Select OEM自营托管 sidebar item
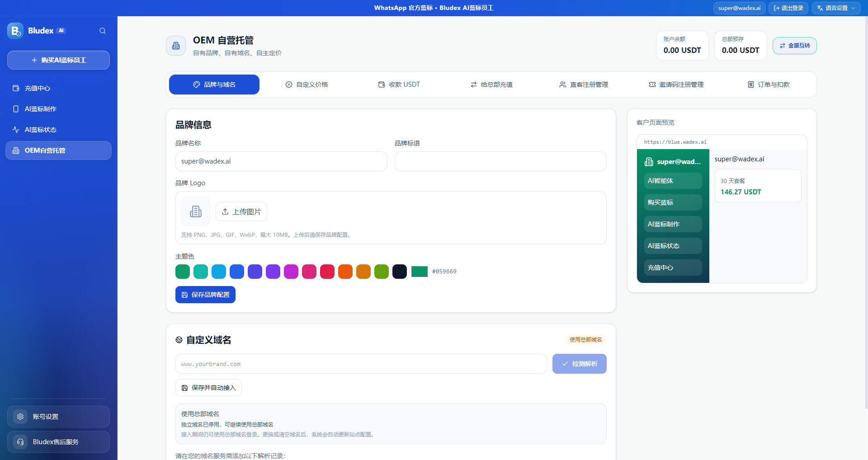Screen dimensions: 868x460 tap(58, 150)
